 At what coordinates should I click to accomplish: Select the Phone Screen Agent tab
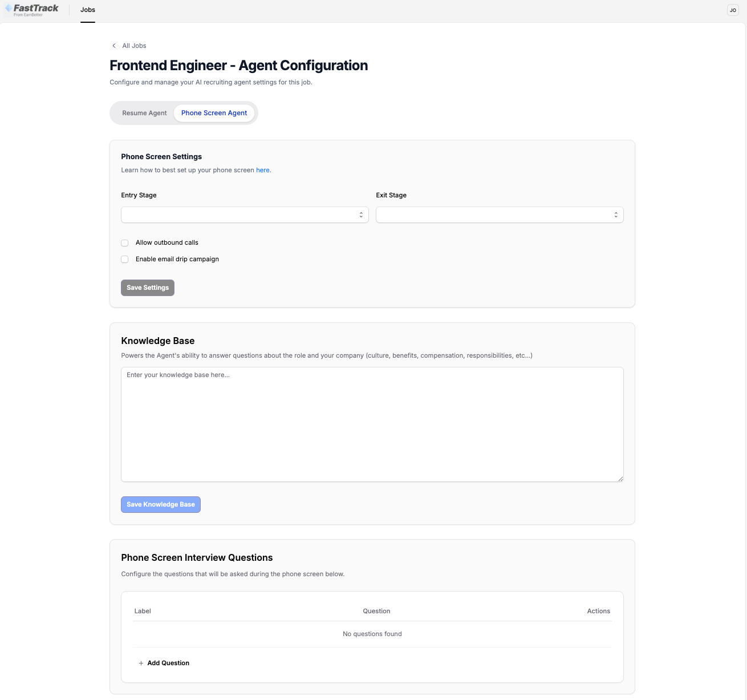tap(214, 113)
